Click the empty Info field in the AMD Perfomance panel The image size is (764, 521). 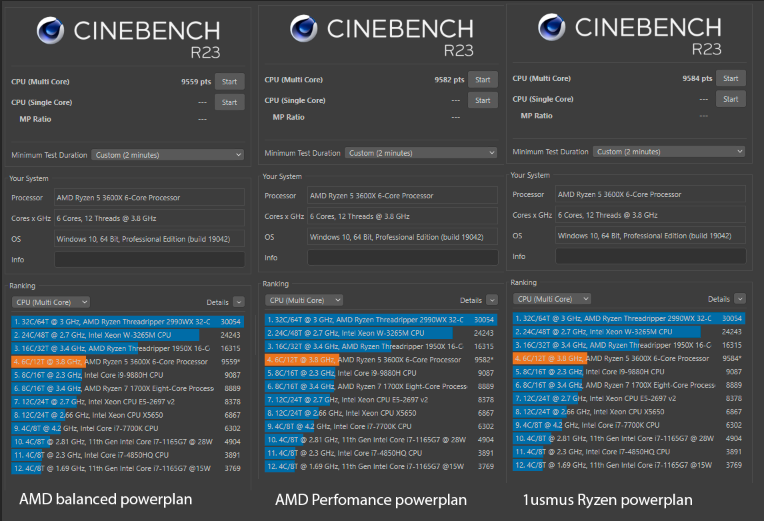point(401,257)
